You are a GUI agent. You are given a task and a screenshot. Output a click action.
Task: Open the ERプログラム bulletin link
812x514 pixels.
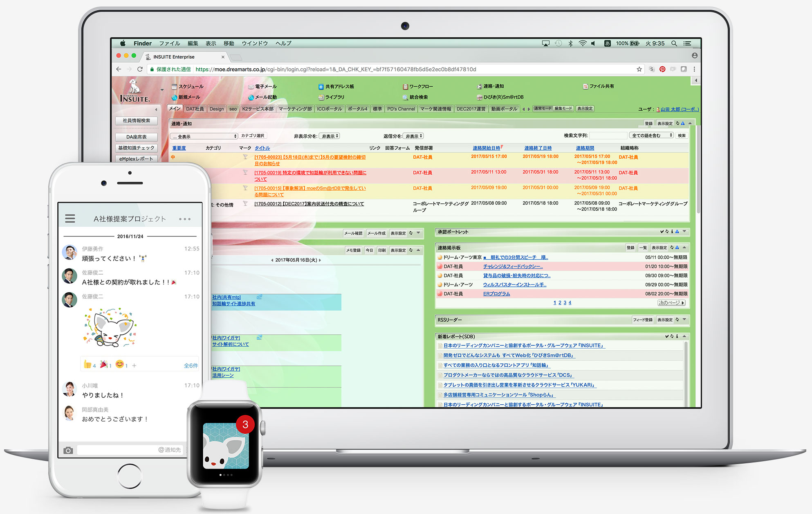point(496,294)
